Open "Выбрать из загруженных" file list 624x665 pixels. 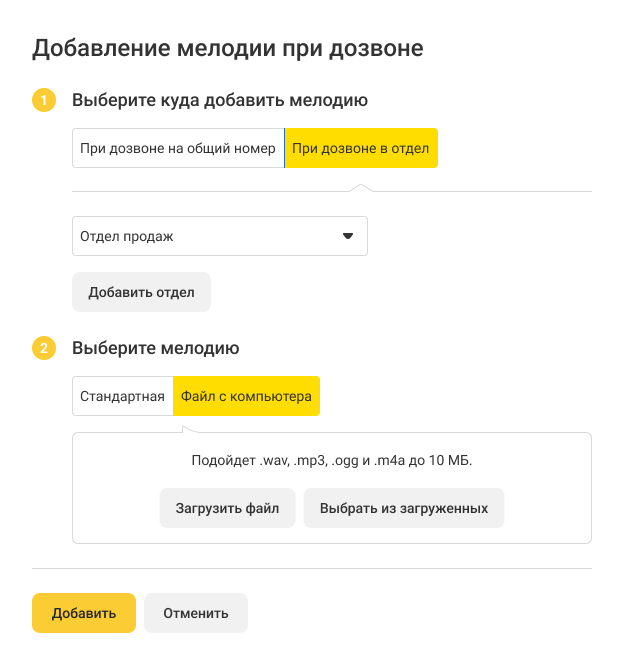pos(404,508)
